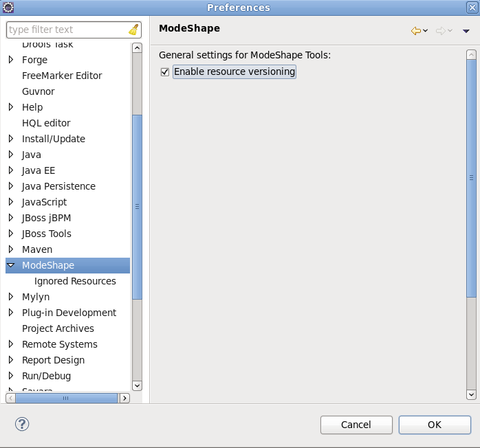
Task: Click the OK button
Action: coord(435,425)
